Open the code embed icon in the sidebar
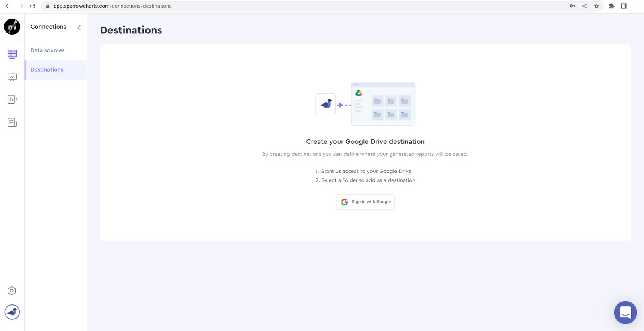The image size is (644, 331). tap(12, 99)
